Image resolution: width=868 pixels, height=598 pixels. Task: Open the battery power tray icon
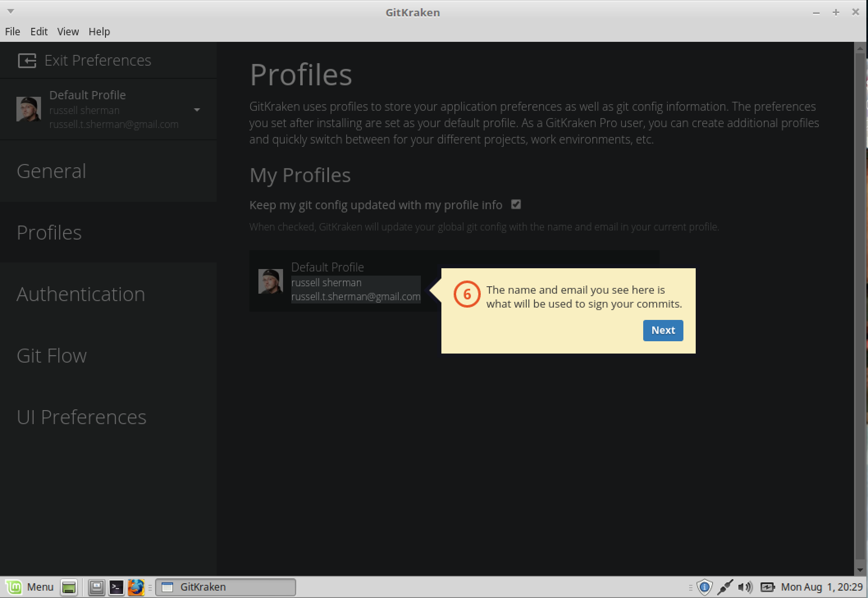(x=767, y=587)
